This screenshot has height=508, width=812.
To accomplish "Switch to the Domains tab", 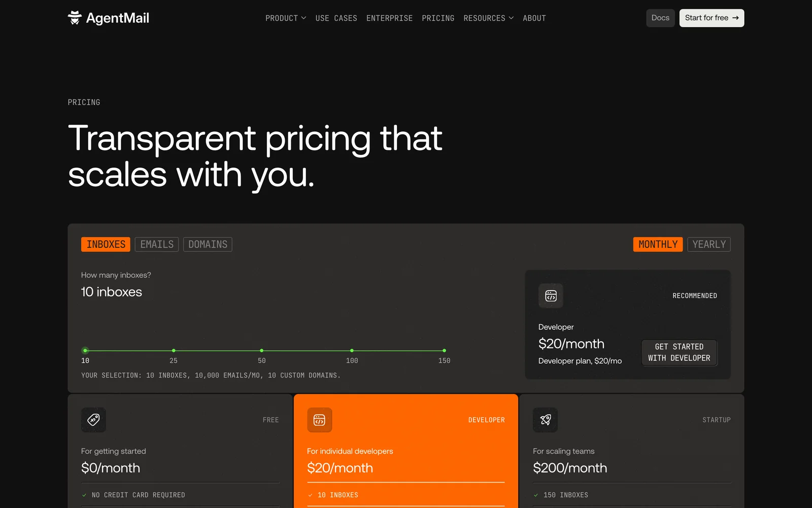I will [208, 244].
